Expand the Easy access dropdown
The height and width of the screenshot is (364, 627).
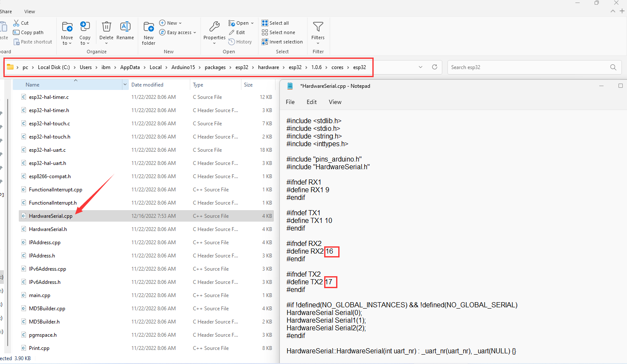click(x=177, y=32)
